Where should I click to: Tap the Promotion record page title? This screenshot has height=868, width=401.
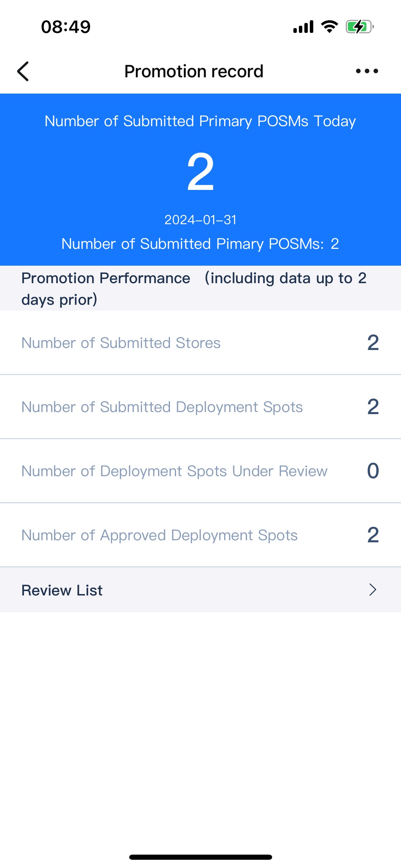coord(194,71)
